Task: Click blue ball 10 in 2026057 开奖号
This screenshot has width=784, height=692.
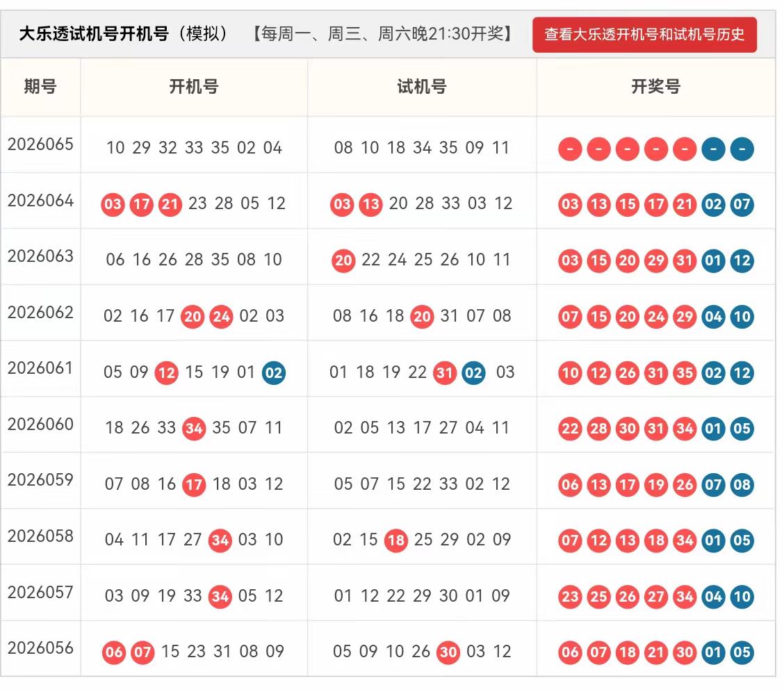Action: coord(742,596)
